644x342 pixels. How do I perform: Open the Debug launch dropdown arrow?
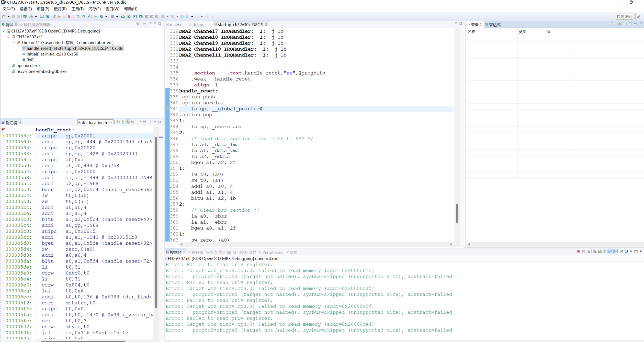tap(106, 17)
